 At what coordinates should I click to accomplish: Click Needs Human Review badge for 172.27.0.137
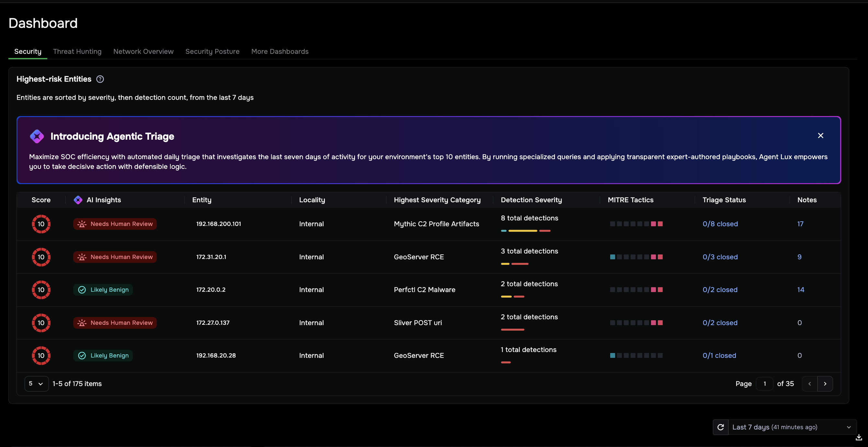(115, 323)
